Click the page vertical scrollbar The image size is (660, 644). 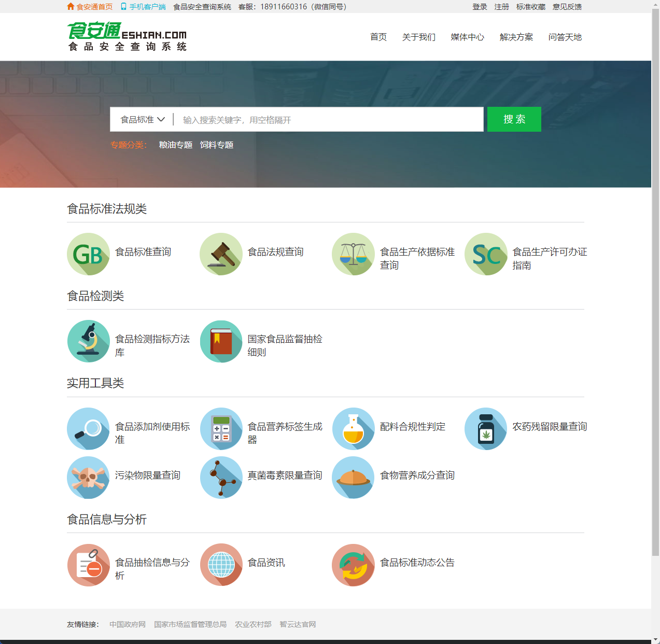pos(655,311)
